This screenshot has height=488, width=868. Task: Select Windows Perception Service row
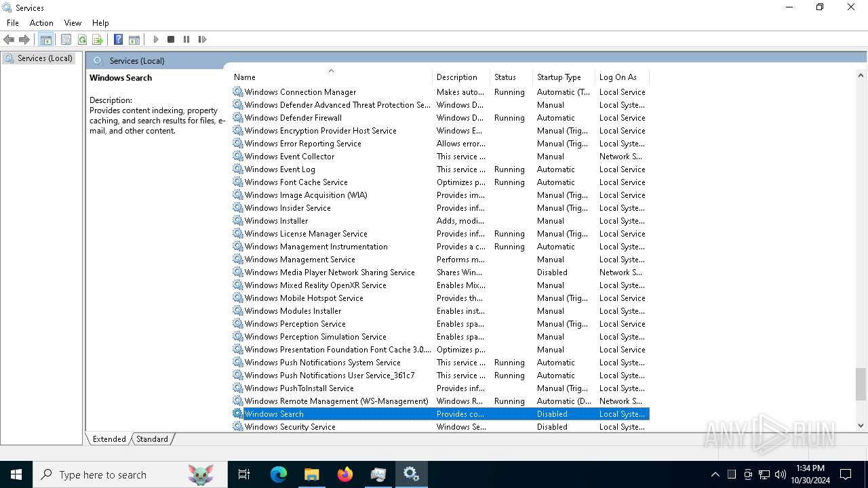(x=440, y=324)
